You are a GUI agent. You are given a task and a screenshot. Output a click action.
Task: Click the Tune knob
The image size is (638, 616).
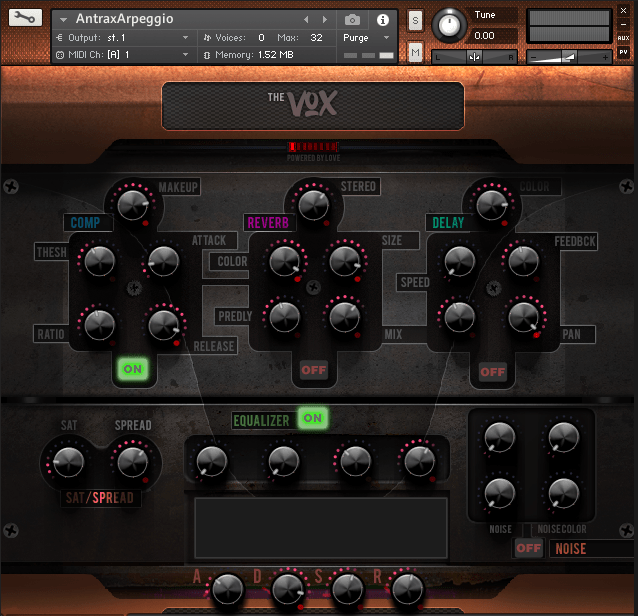(x=449, y=25)
